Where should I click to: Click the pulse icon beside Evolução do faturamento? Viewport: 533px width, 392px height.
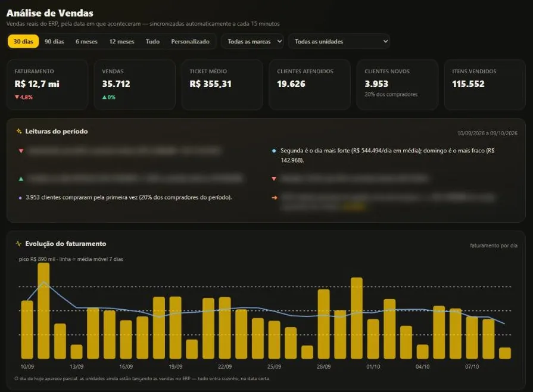pyautogui.click(x=18, y=244)
